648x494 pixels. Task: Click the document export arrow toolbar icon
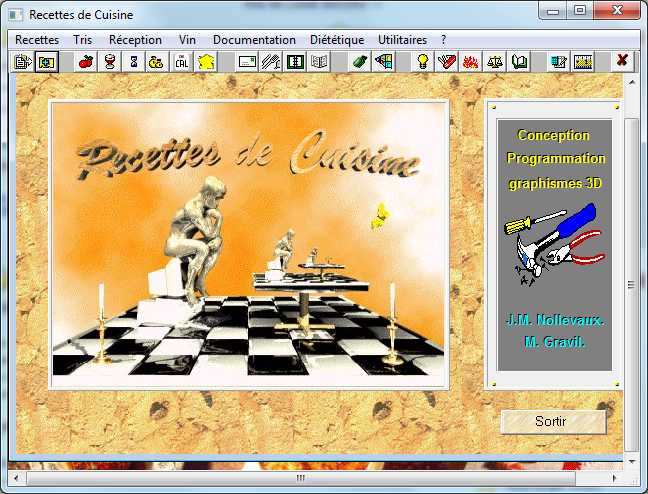click(23, 62)
